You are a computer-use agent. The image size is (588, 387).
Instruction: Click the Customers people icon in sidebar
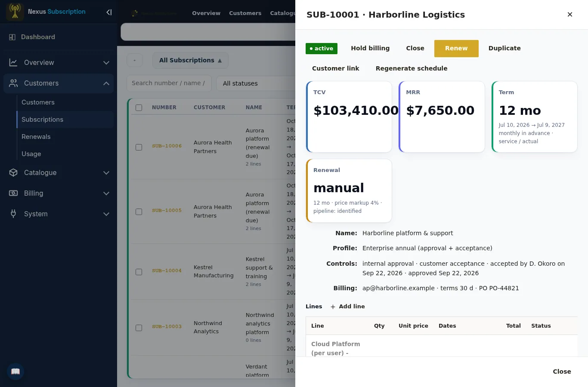(x=13, y=83)
